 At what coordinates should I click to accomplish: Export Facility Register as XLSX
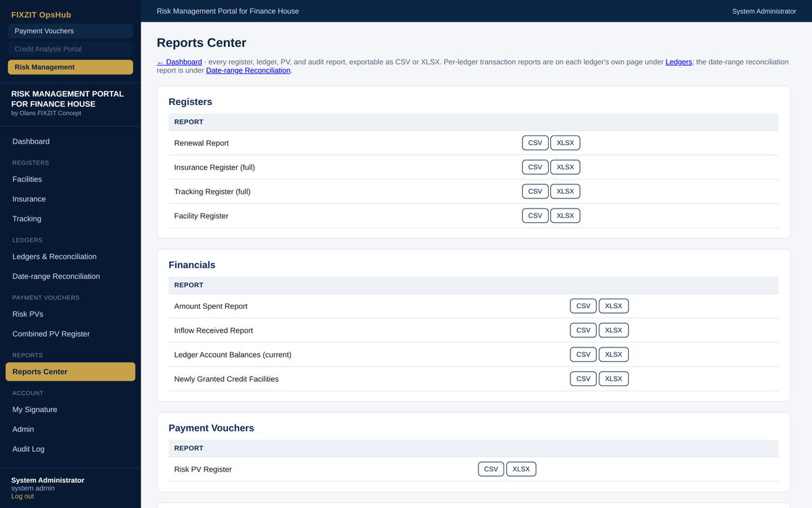point(565,216)
